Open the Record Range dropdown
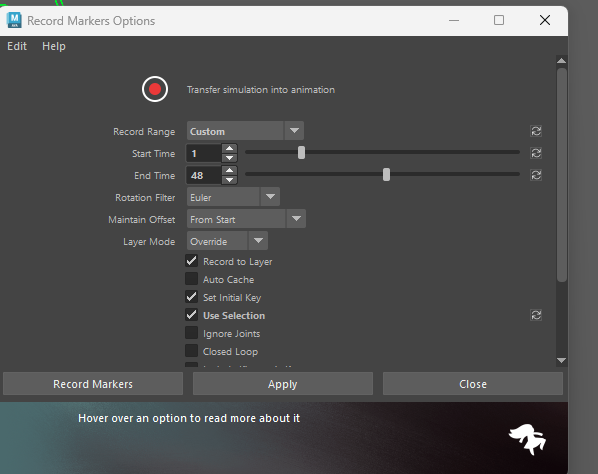 click(245, 131)
